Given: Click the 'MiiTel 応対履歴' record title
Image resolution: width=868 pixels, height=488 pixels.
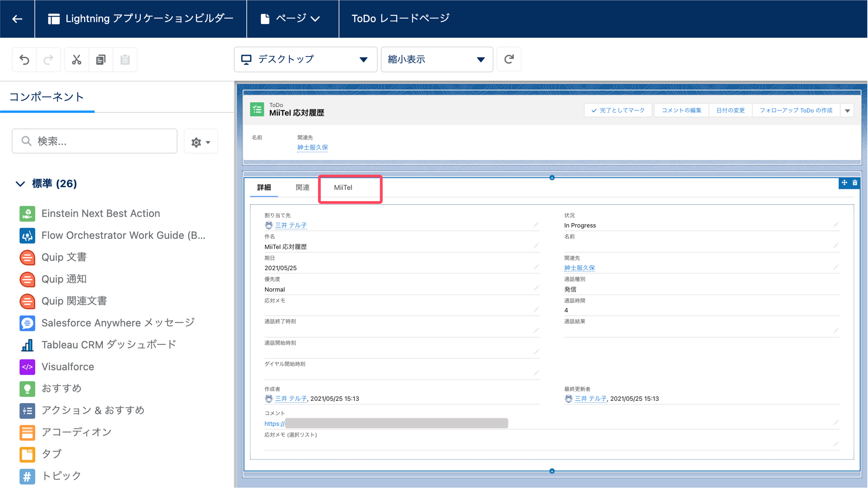Looking at the screenshot, I should (296, 113).
